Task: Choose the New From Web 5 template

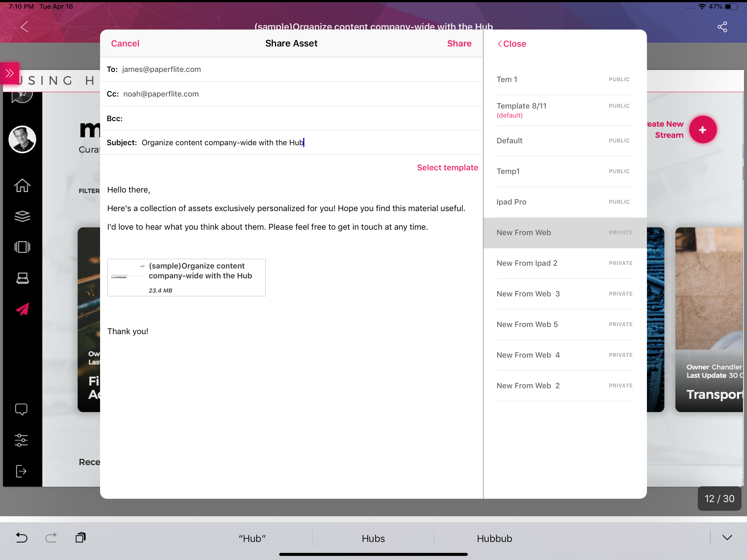Action: (x=565, y=325)
